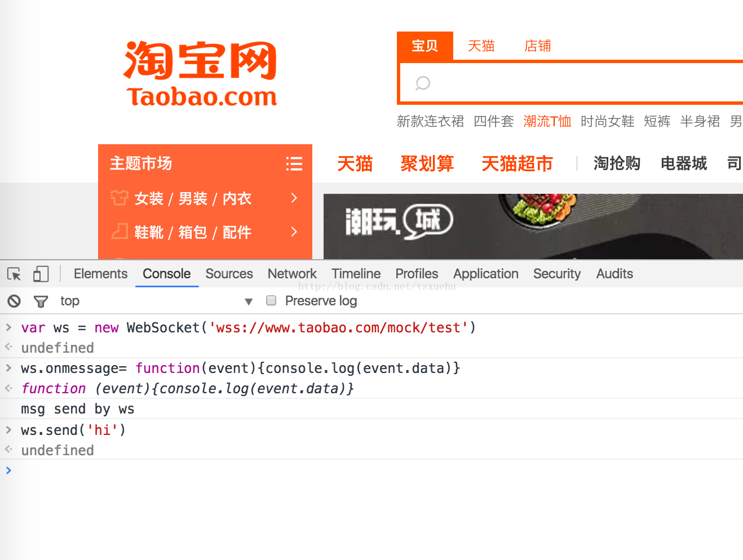Screen dimensions: 743x560
Task: Click the boot icon beside 鞋靴
Action: [120, 231]
